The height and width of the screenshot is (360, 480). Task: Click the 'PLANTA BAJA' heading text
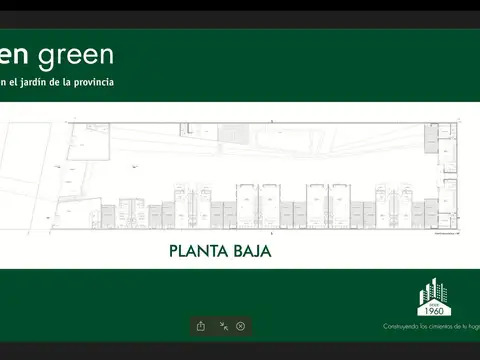pos(220,251)
